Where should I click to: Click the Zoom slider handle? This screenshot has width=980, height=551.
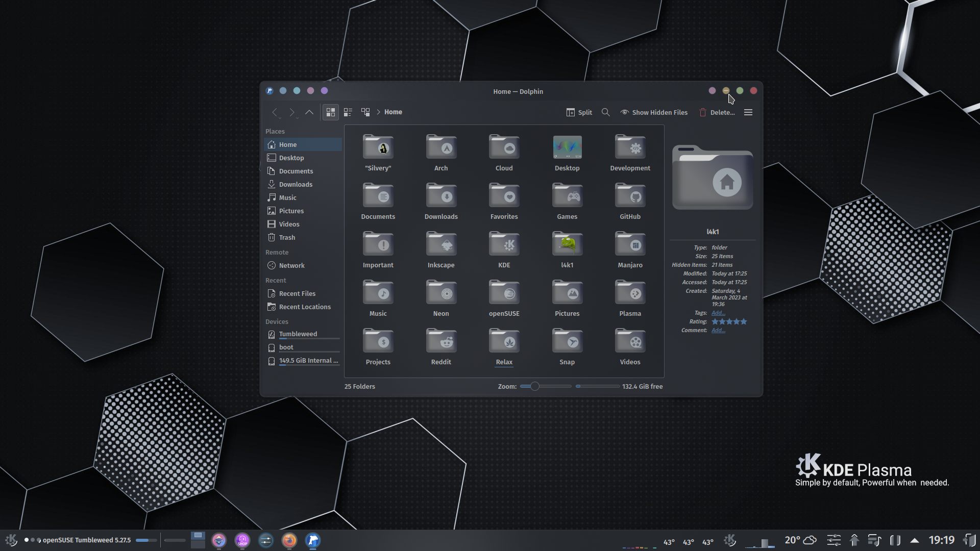[534, 386]
